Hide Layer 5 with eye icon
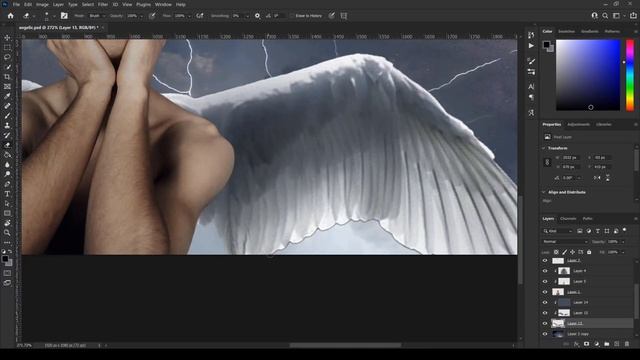The image size is (640, 360). click(545, 282)
